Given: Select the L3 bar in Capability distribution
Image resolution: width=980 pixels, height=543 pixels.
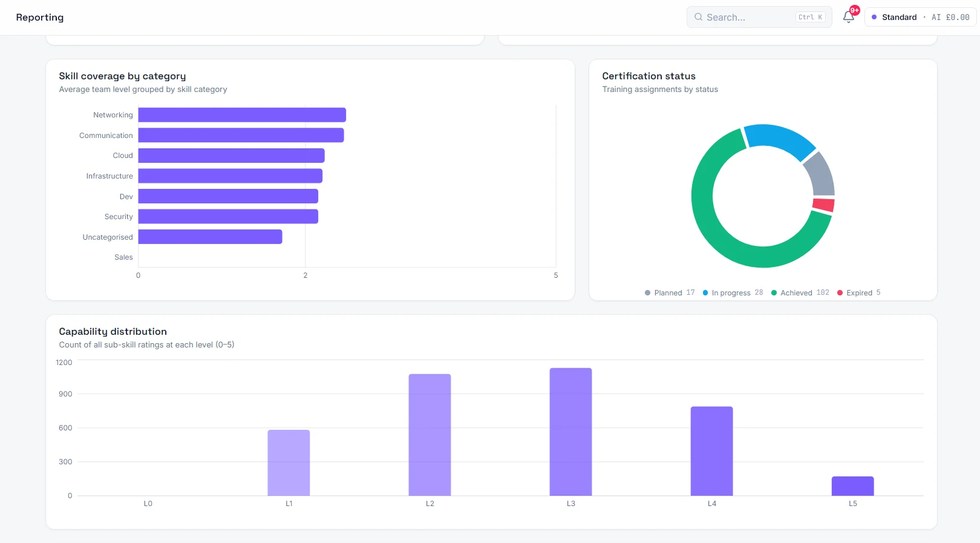Looking at the screenshot, I should (570, 432).
